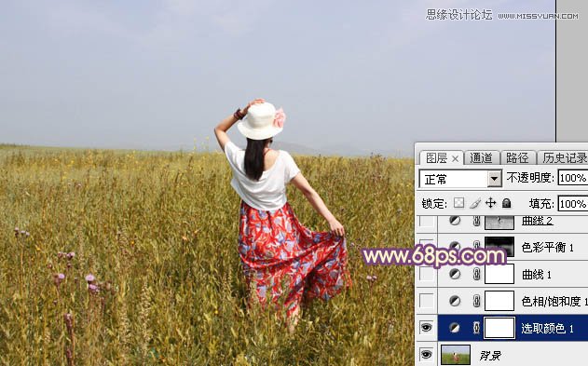
Task: Click mask link icon of 曲线 1 layer
Action: pyautogui.click(x=476, y=274)
